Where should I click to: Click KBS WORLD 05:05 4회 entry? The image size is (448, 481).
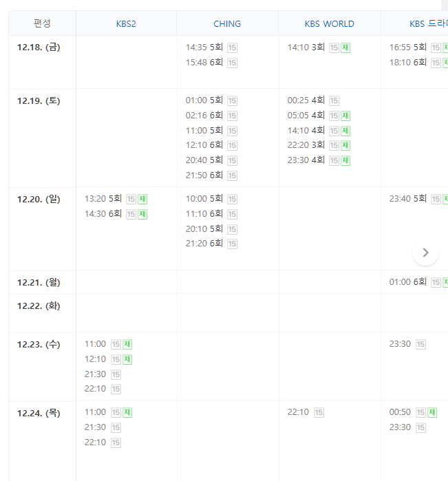point(306,116)
